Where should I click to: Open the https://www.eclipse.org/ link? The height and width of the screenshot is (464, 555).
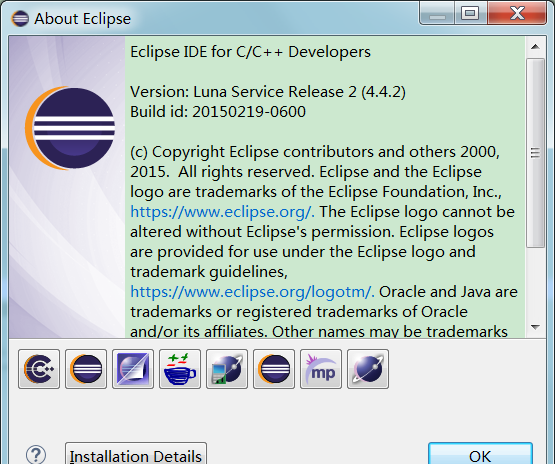tap(222, 212)
